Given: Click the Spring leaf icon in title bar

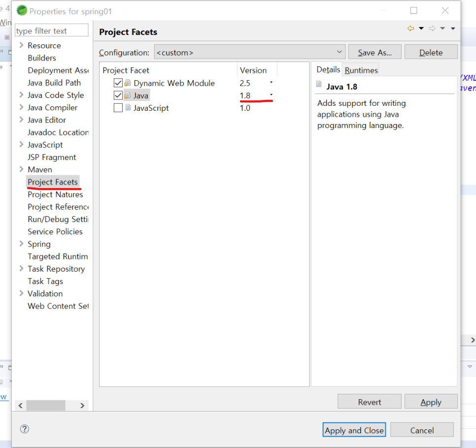Looking at the screenshot, I should (x=22, y=11).
